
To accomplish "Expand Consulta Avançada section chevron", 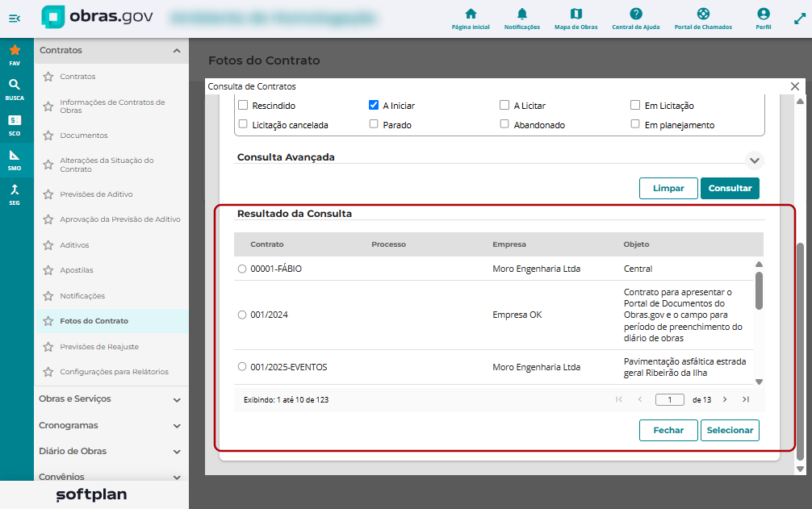I will (755, 161).
